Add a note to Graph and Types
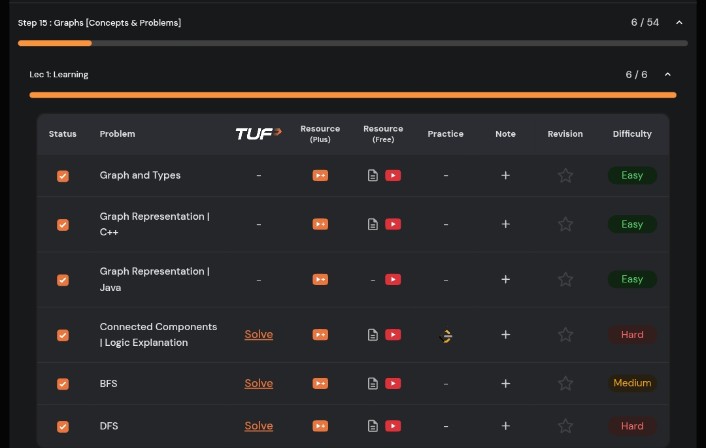The height and width of the screenshot is (448, 706). click(x=505, y=175)
